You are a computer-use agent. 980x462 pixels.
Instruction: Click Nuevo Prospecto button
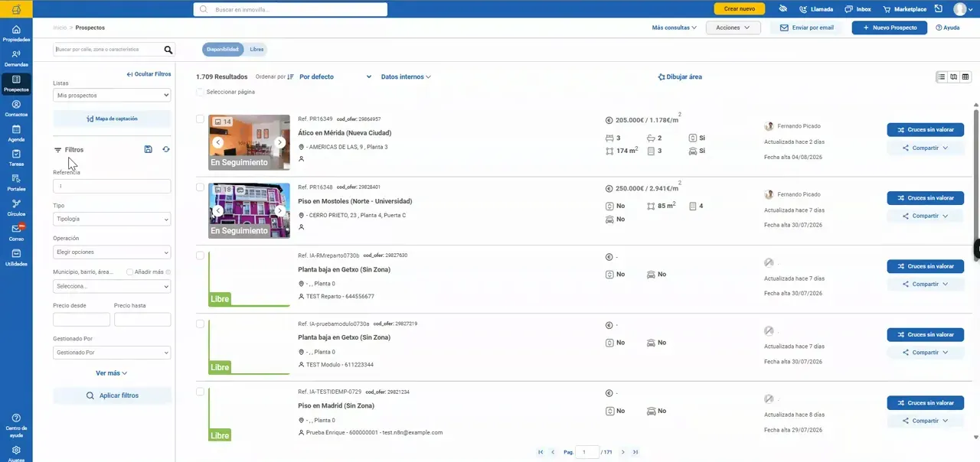click(x=889, y=28)
